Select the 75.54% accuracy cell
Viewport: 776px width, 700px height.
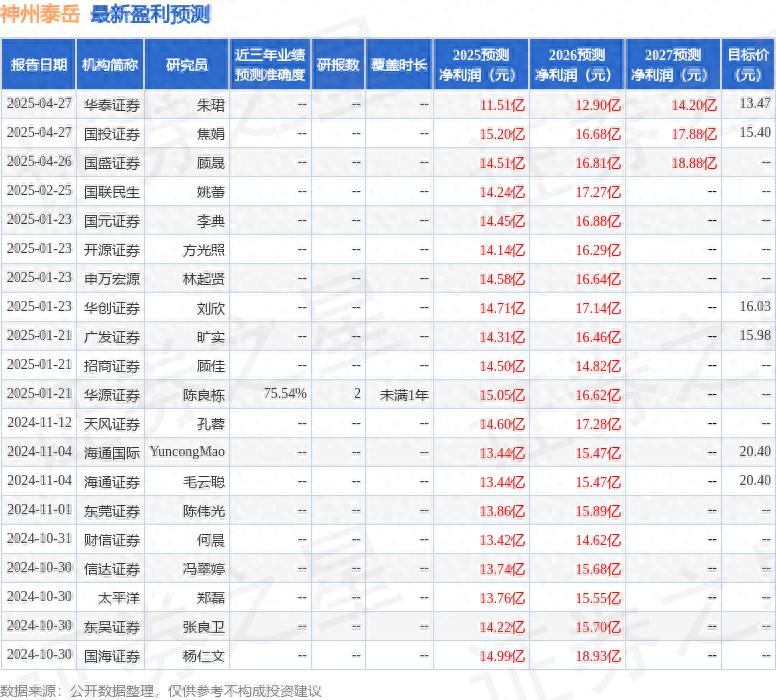click(284, 395)
